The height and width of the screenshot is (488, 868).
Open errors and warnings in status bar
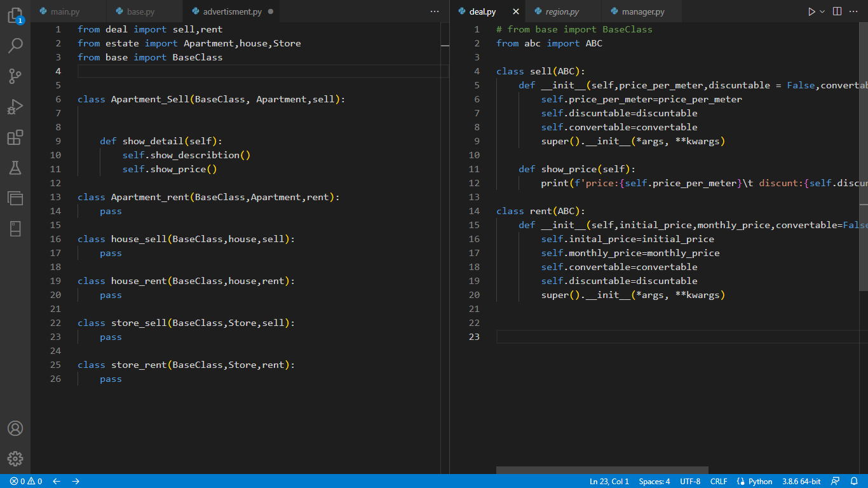pyautogui.click(x=26, y=481)
